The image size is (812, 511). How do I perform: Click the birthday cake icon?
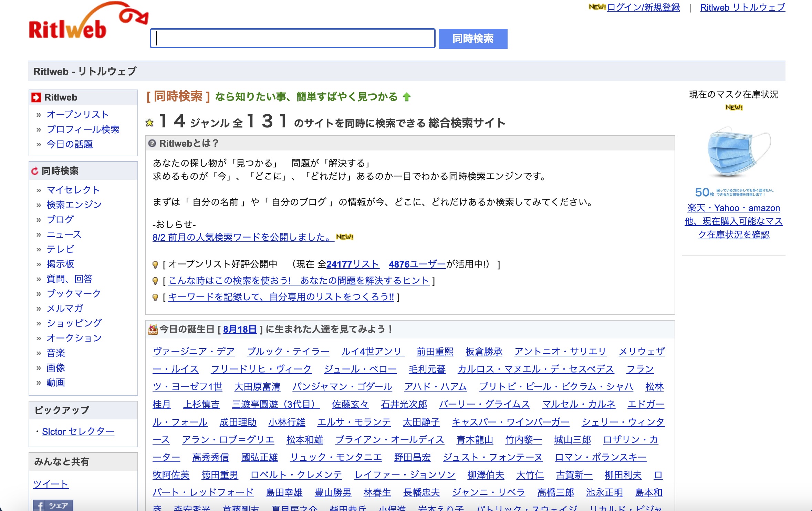point(153,330)
